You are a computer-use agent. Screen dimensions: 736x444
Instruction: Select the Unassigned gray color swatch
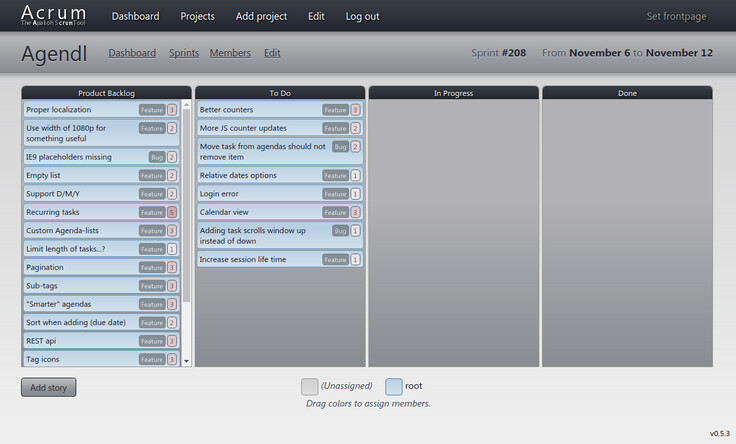[x=310, y=386]
